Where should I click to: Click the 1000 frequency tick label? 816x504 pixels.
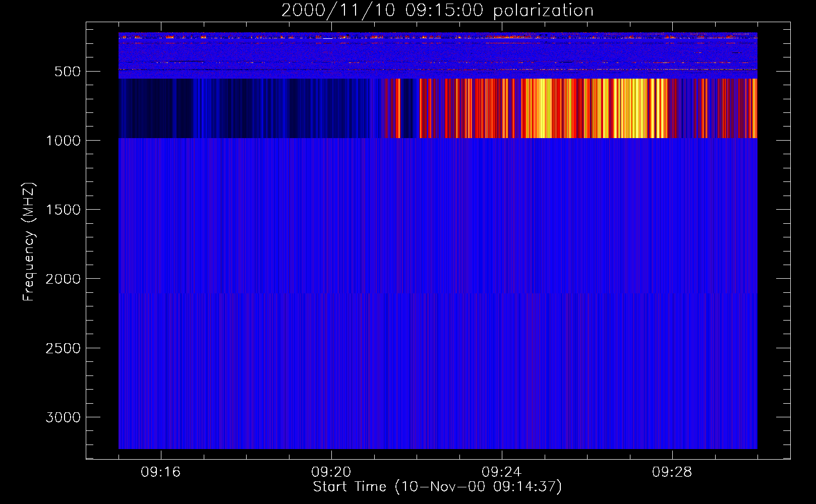click(x=63, y=141)
